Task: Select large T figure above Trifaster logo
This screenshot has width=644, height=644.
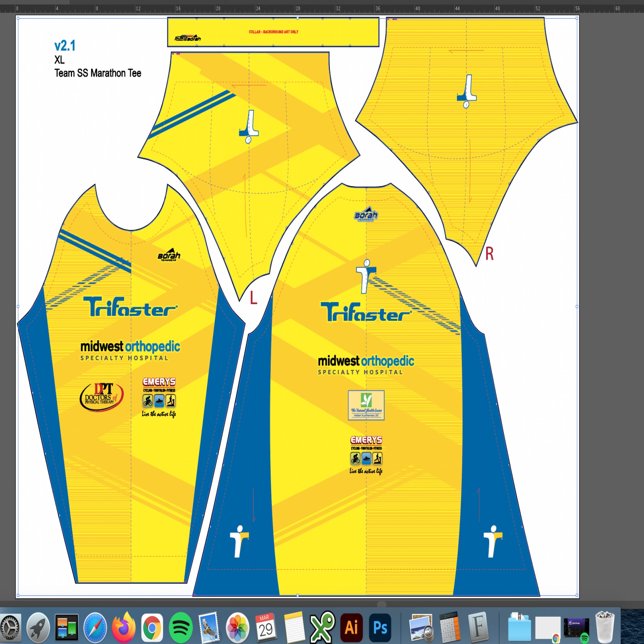Action: (x=366, y=276)
